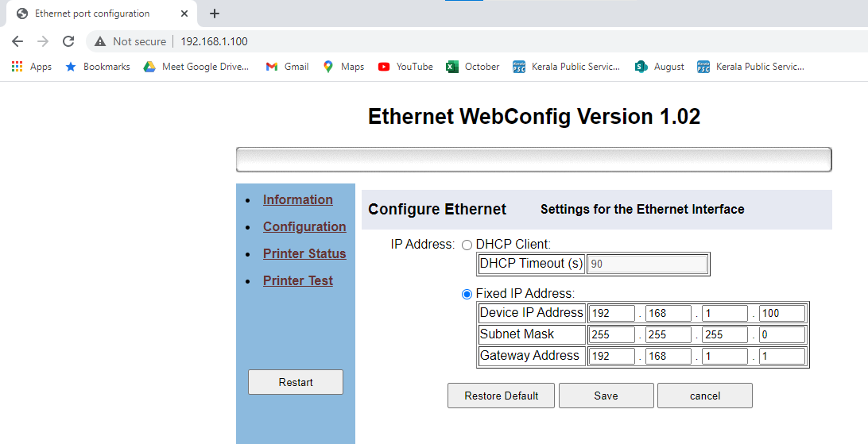This screenshot has width=868, height=444.
Task: Open a new browser tab
Action: 215,14
